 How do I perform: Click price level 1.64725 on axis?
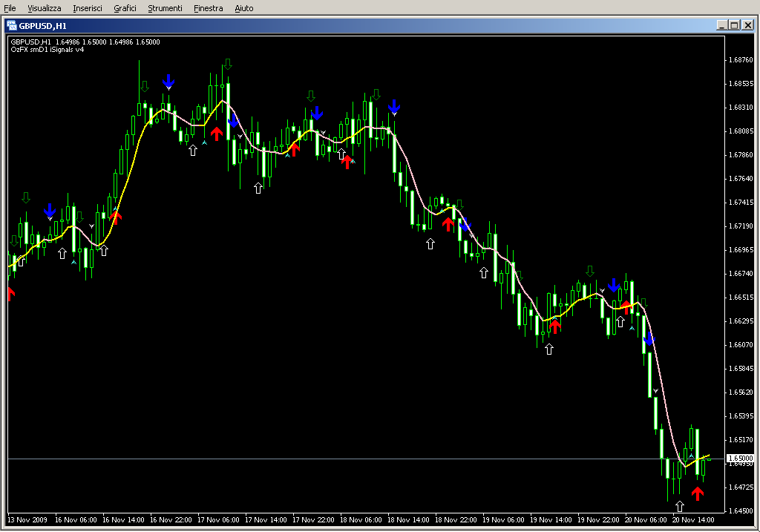pyautogui.click(x=741, y=487)
